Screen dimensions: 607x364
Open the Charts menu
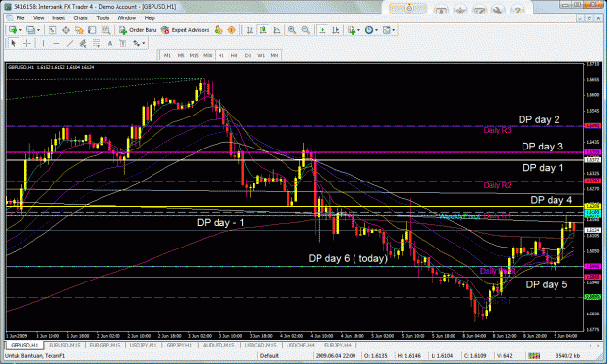click(x=81, y=17)
